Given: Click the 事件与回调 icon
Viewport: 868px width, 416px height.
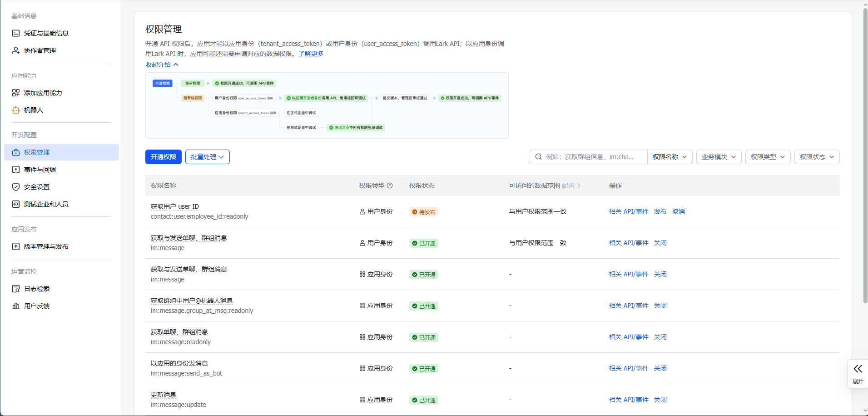Looking at the screenshot, I should tap(16, 170).
